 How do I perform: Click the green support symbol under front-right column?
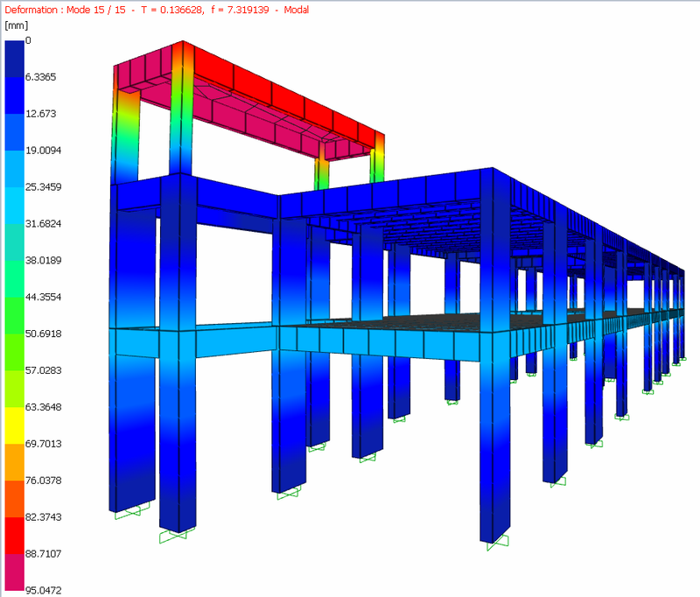click(x=497, y=543)
